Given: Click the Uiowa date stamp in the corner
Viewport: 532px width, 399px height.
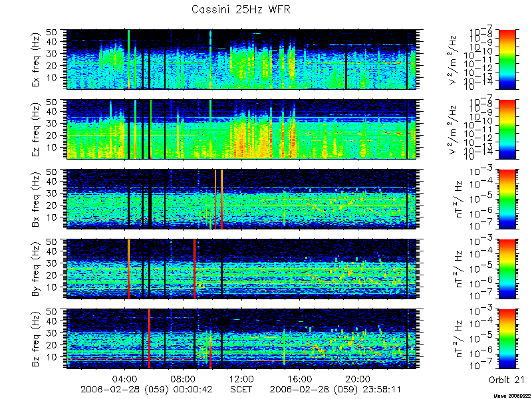Looking at the screenshot, I should pos(511,396).
